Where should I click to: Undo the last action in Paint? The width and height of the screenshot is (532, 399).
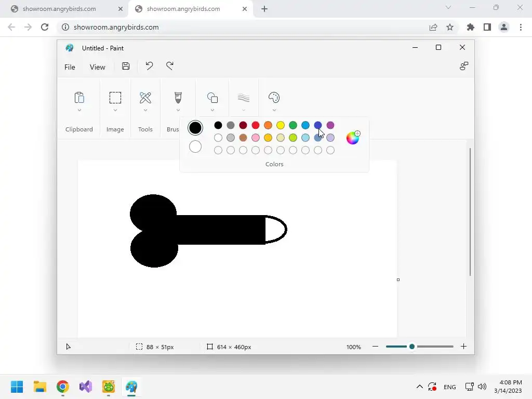(149, 66)
